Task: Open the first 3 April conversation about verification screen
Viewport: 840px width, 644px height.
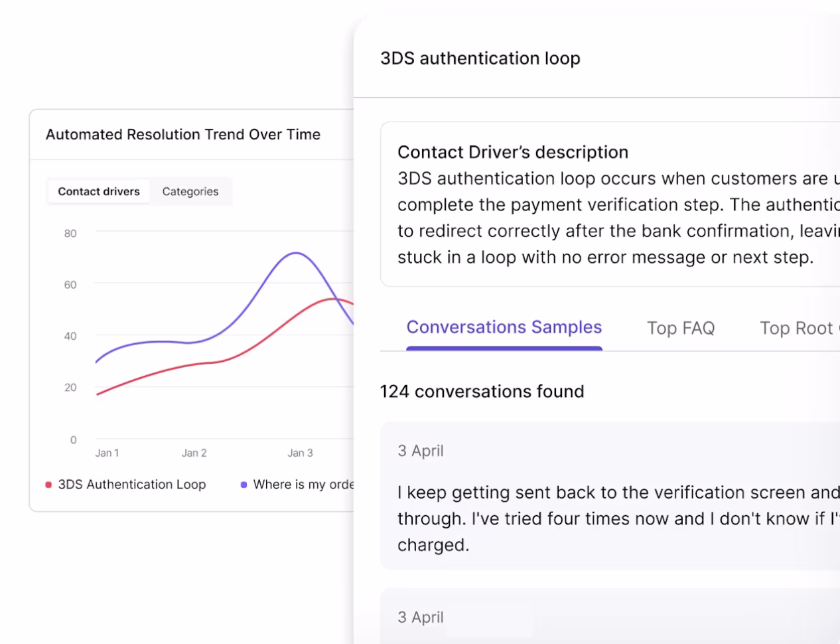Action: pyautogui.click(x=610, y=495)
